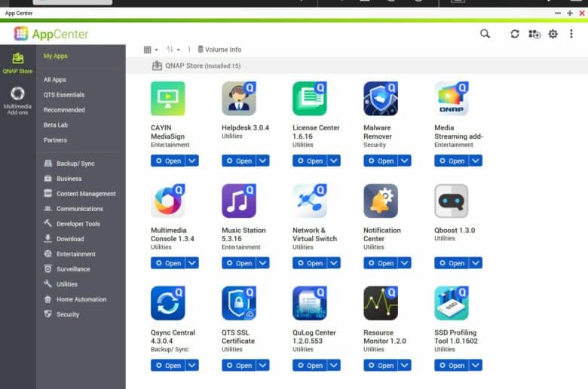This screenshot has height=389, width=588.
Task: Click the Media Streaming add-on icon
Action: [x=452, y=99]
